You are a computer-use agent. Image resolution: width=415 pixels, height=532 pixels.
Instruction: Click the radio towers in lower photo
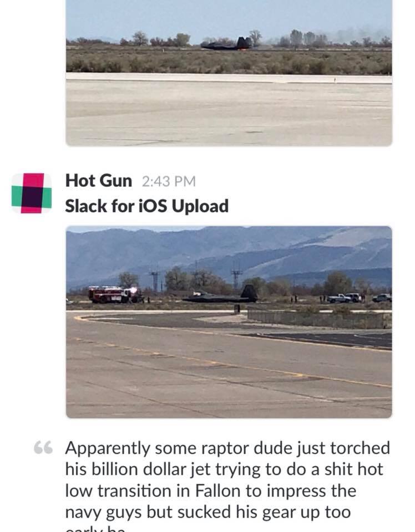pyautogui.click(x=195, y=278)
